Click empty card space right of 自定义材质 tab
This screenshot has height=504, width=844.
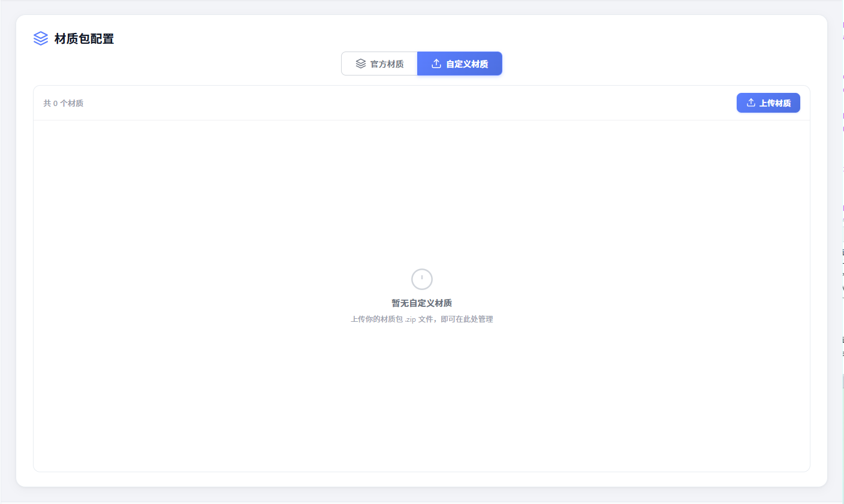(659, 64)
